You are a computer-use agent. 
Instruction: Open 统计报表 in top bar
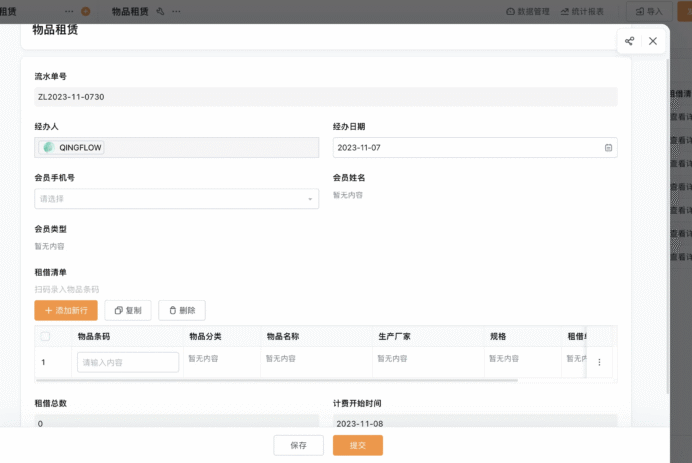pos(582,11)
